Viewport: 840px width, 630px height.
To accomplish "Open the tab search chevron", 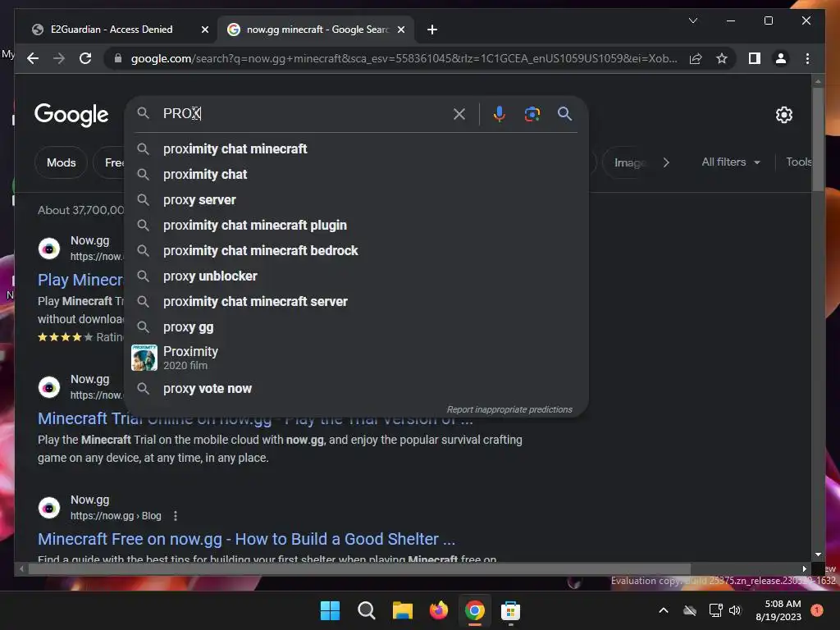I will 692,21.
